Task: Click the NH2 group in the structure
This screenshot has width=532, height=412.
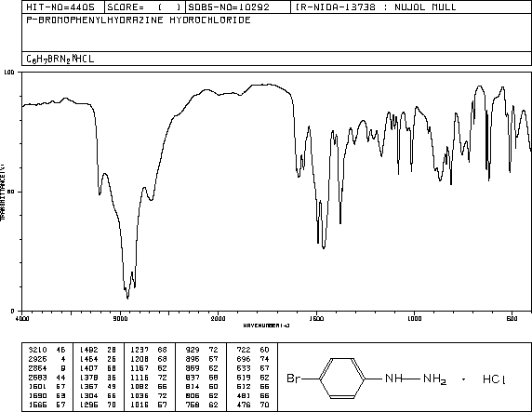Action: pyautogui.click(x=434, y=379)
